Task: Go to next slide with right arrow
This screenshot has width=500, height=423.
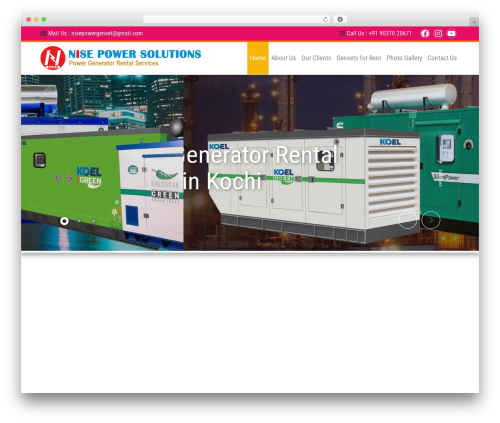Action: [x=431, y=220]
